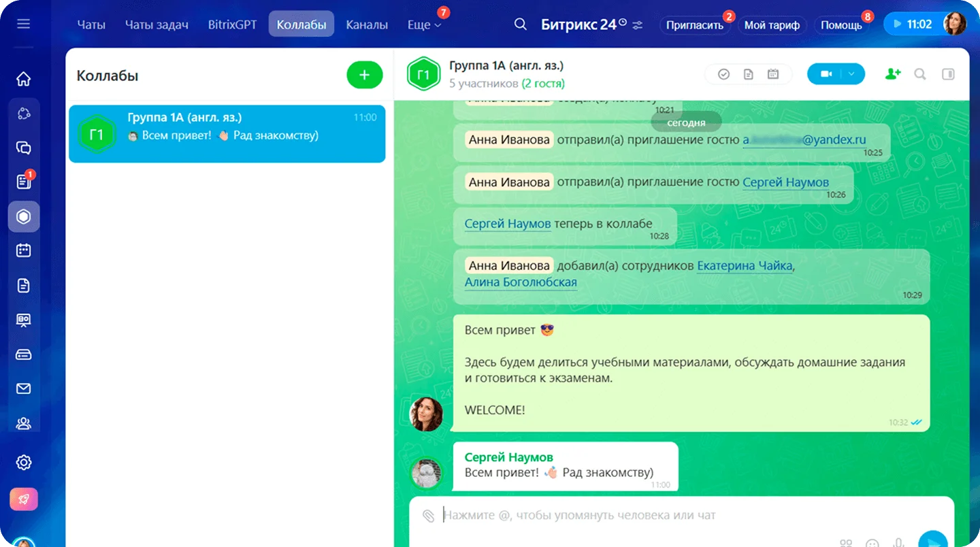Open the Calendar sidebar icon
Viewport: 980px width, 547px height.
24,250
